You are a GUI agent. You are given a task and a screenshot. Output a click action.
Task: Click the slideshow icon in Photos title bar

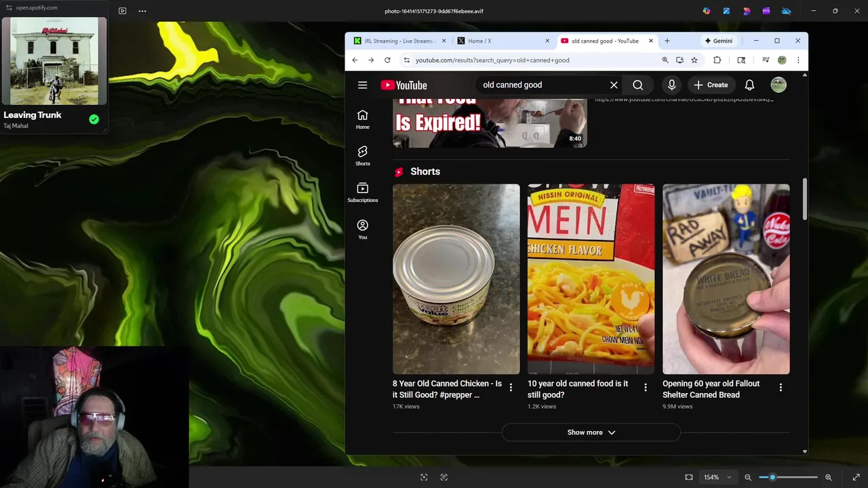point(122,11)
